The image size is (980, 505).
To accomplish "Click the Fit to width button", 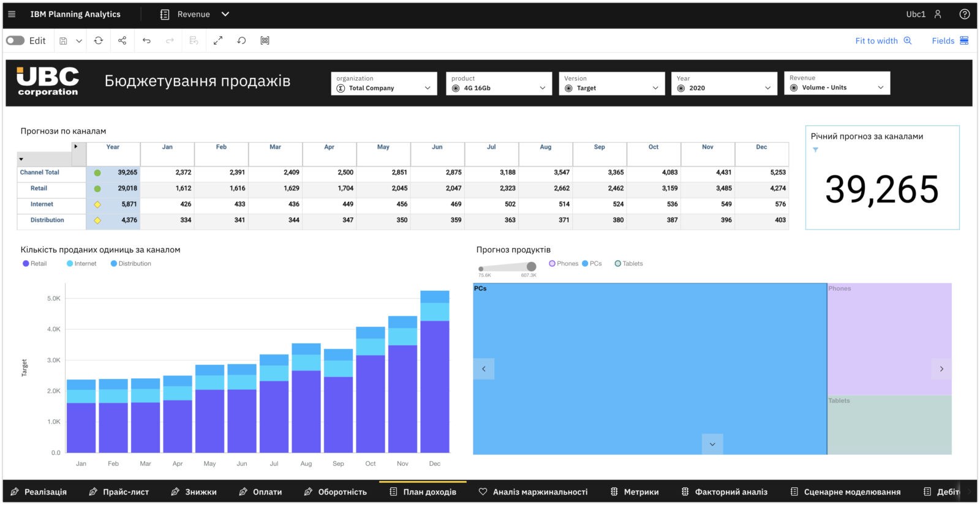I will pyautogui.click(x=883, y=40).
